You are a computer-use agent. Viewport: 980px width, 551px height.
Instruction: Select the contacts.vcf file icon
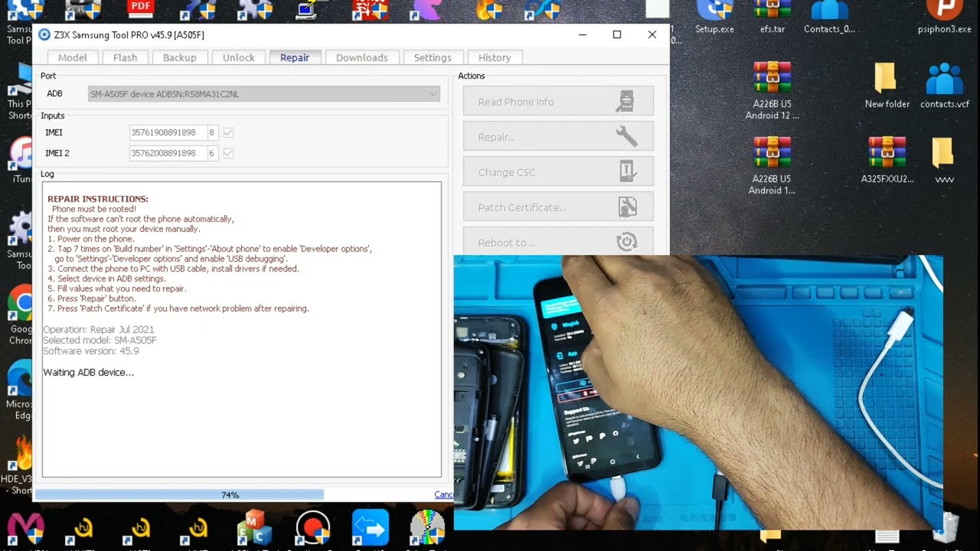point(944,85)
